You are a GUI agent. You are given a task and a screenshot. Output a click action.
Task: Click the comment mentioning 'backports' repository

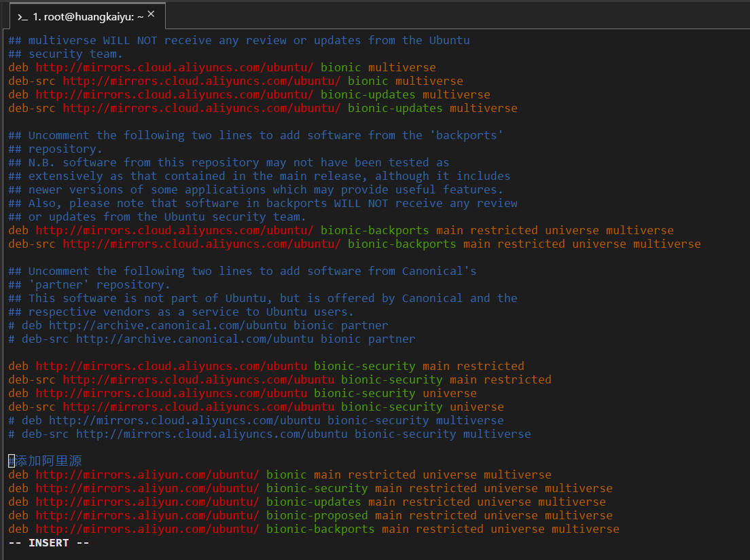pyautogui.click(x=256, y=135)
